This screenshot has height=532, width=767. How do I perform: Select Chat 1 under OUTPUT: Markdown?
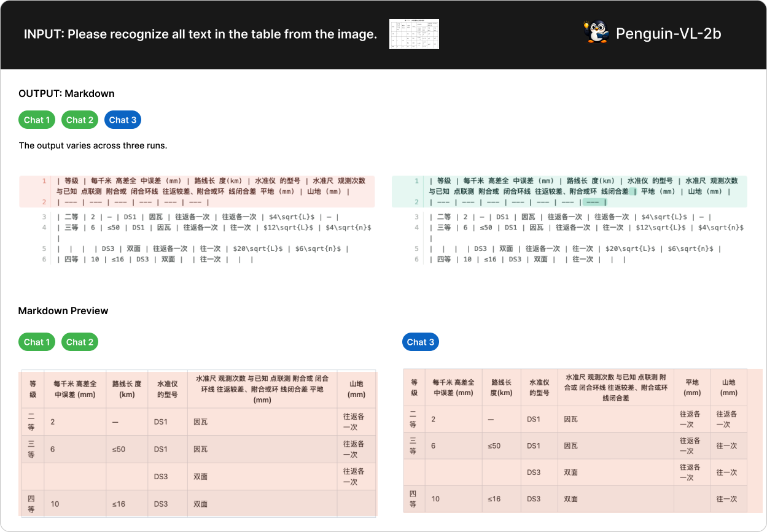click(x=37, y=120)
